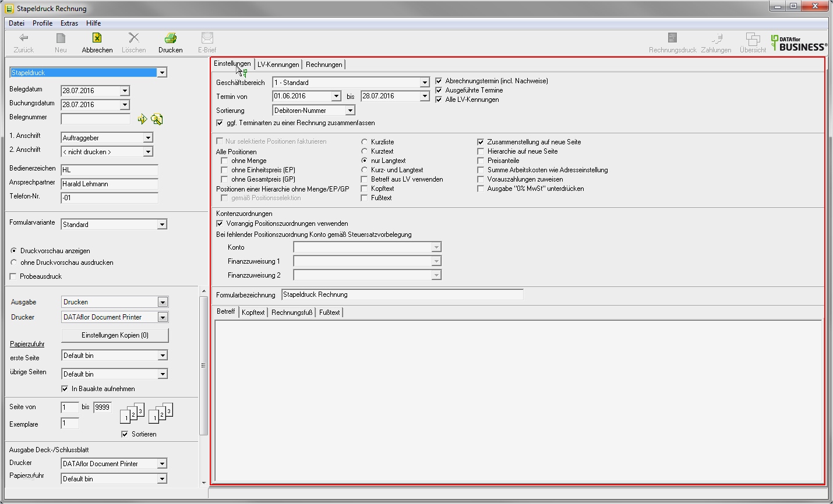
Task: Expand the Geschäftsbereich dropdown
Action: tap(424, 83)
